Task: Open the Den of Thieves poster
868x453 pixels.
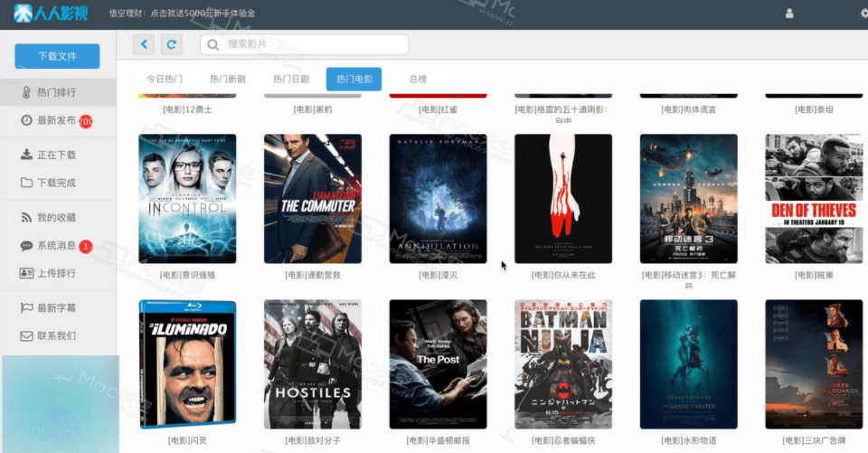Action: point(814,199)
